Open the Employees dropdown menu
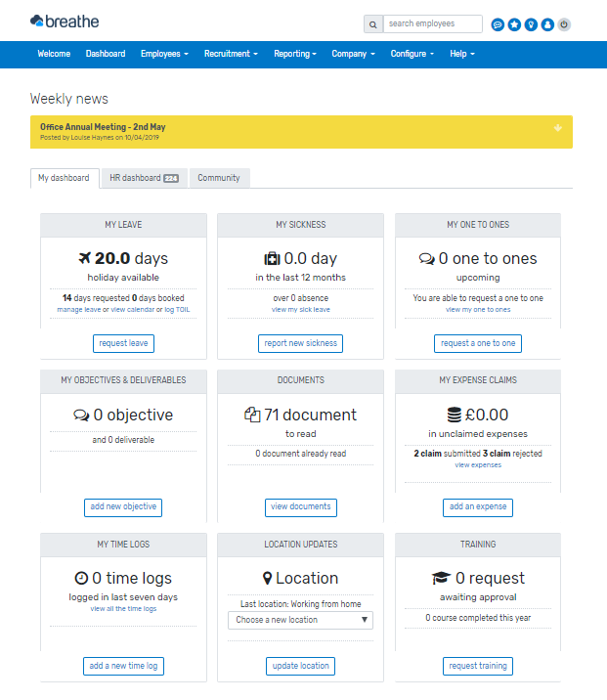This screenshot has width=607, height=700. (x=164, y=54)
